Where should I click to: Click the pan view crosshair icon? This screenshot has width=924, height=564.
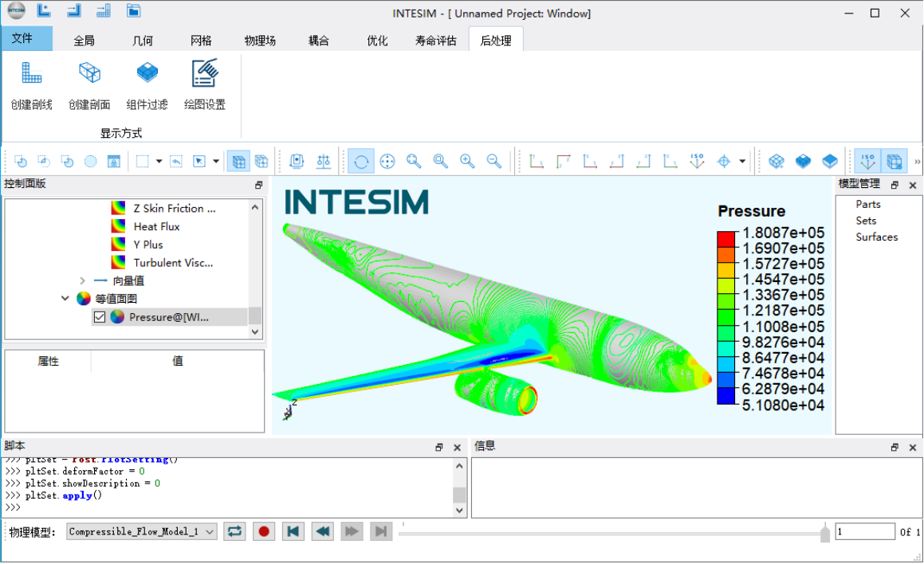pyautogui.click(x=387, y=162)
